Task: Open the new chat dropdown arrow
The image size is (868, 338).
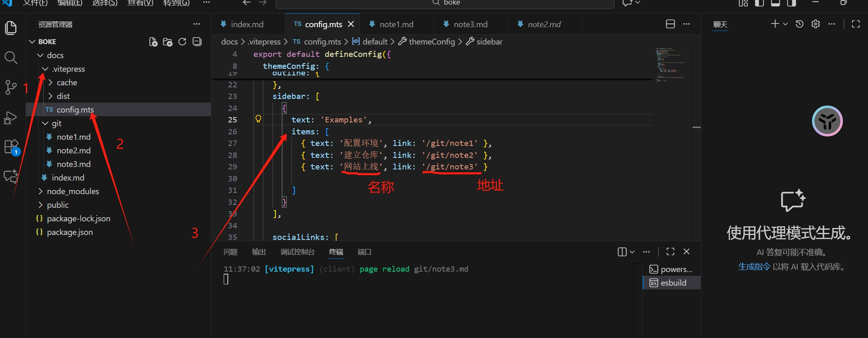Action: (786, 24)
